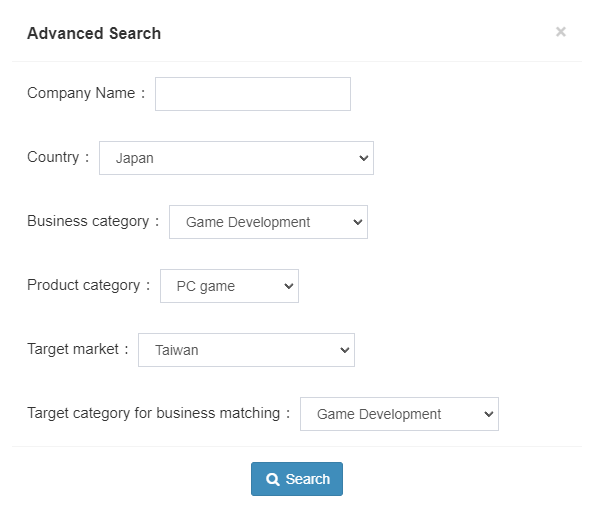Click the chevron arrow on Taiwan selector
The height and width of the screenshot is (522, 593).
point(345,350)
